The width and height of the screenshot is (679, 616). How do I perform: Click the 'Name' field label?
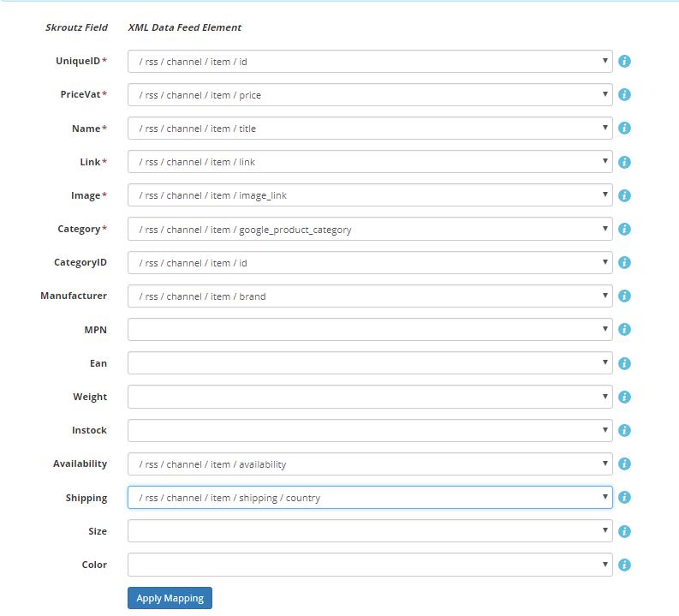pyautogui.click(x=86, y=129)
